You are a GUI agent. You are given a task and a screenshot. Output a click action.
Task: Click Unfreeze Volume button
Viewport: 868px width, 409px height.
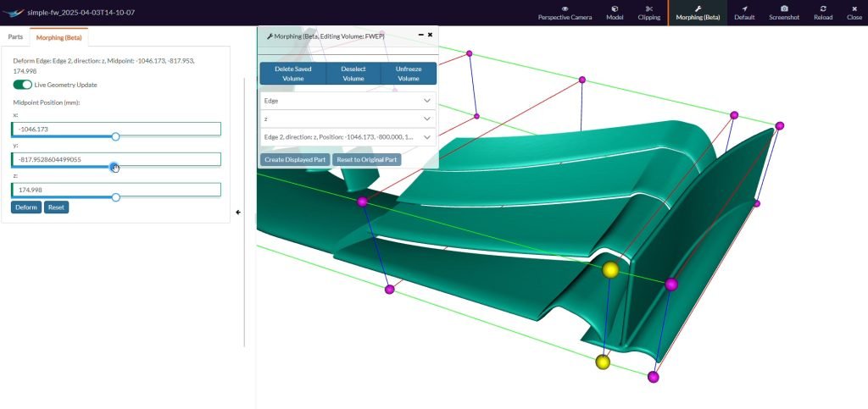tap(409, 74)
